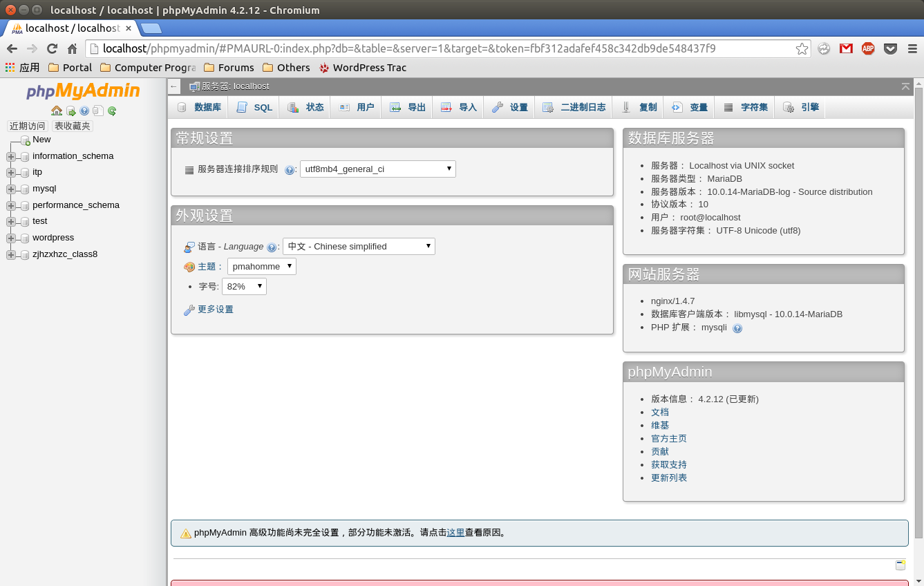Viewport: 924px width, 586px height.
Task: Switch to the SQL tab
Action: [x=254, y=107]
